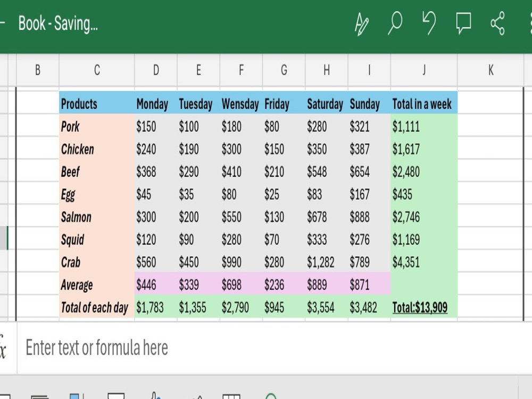
Task: Select Crab Saturday value $1,282
Action: (x=327, y=262)
